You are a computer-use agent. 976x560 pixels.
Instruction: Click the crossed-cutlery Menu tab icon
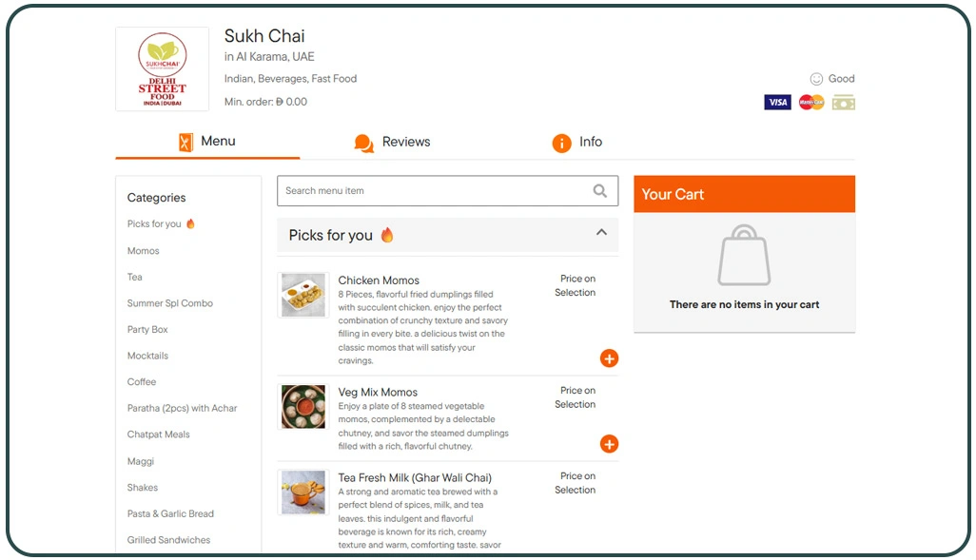pyautogui.click(x=185, y=141)
